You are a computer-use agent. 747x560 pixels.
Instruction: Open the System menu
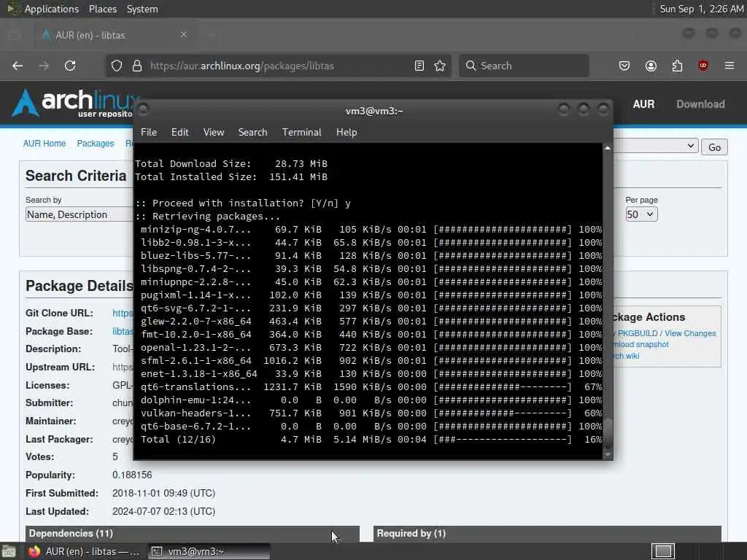tap(142, 9)
